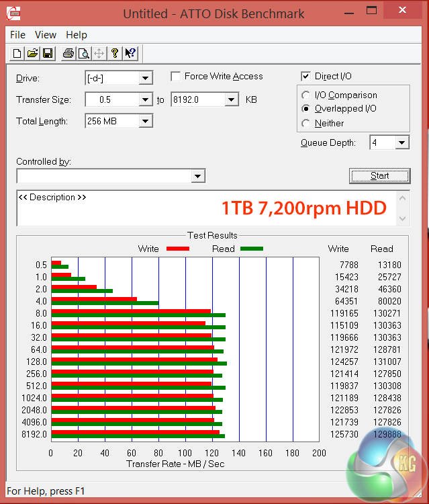This screenshot has width=429, height=504.
Task: Open the Help menu
Action: (77, 35)
